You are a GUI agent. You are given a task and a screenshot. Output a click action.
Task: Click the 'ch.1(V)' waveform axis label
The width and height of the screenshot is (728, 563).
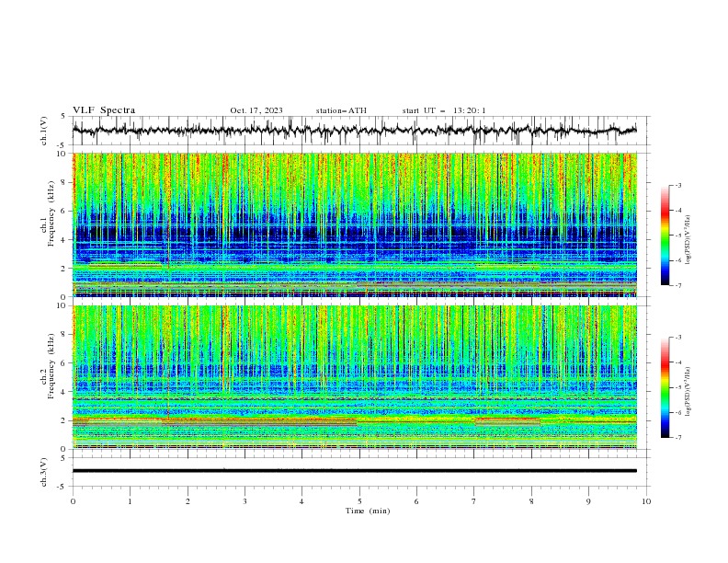44,131
